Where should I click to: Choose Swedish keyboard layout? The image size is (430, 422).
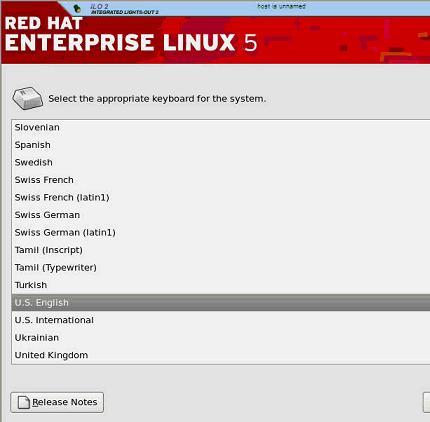[221, 162]
